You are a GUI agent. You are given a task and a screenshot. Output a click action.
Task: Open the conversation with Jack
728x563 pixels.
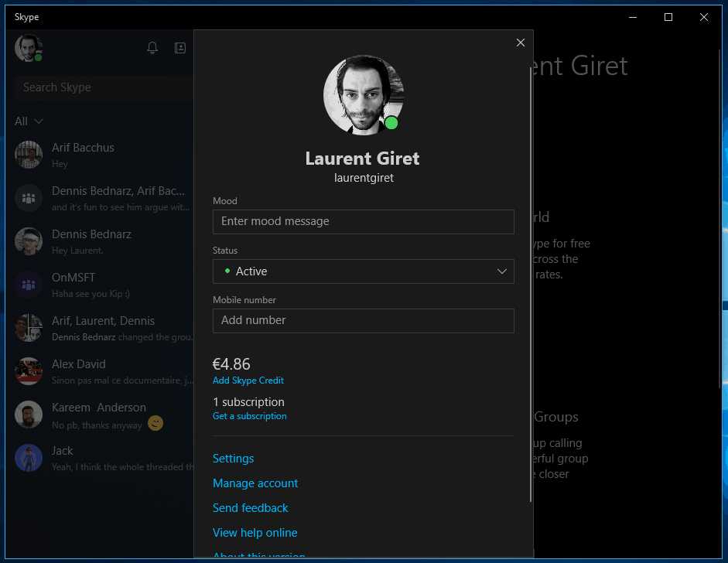99,458
